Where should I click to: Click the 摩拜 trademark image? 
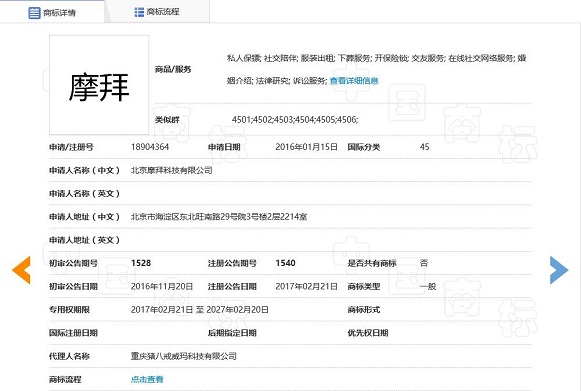pyautogui.click(x=99, y=85)
